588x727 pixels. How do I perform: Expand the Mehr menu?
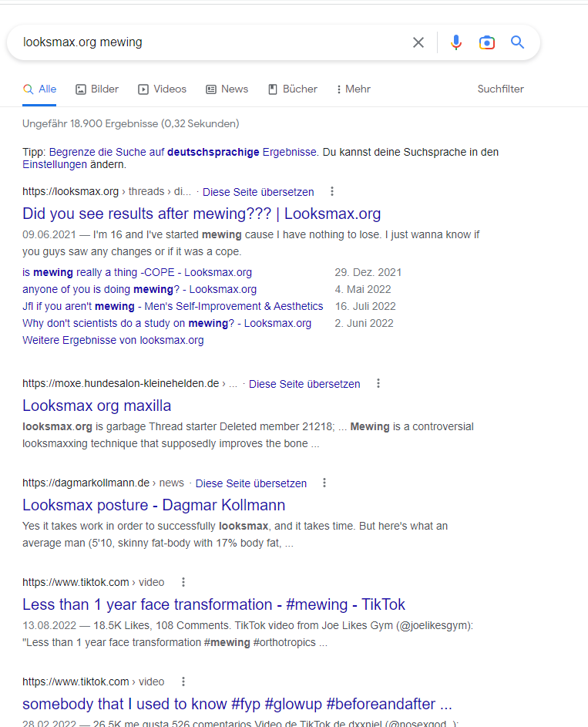click(x=354, y=89)
